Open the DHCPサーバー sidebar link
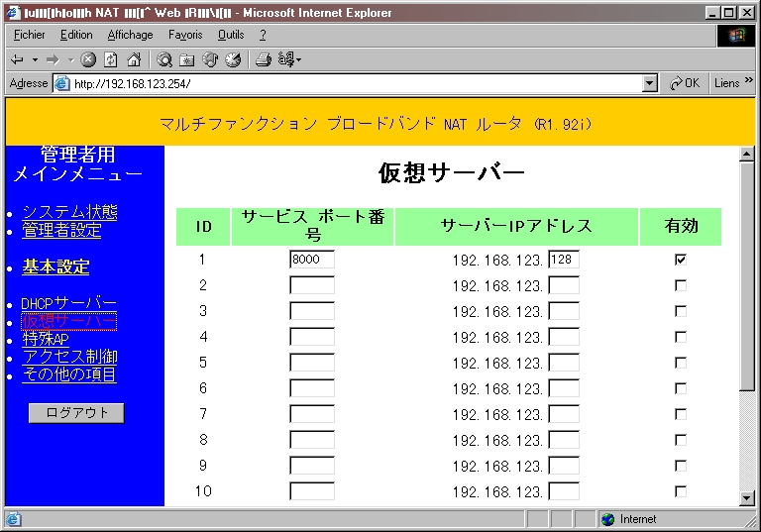 point(69,303)
